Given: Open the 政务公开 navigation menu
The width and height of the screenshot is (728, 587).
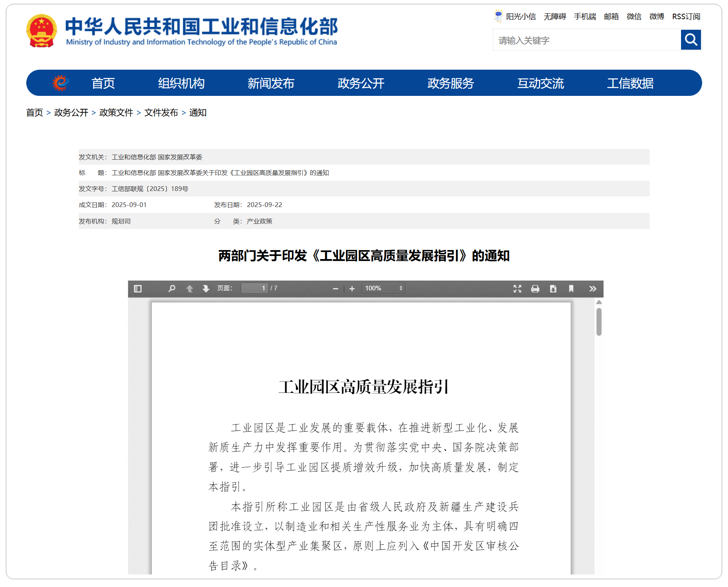Looking at the screenshot, I should click(x=360, y=83).
